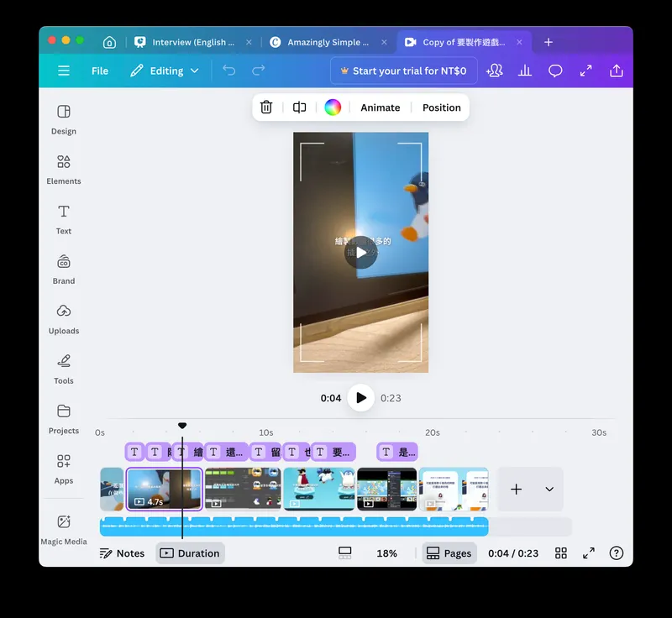Close the Amazingly Simple tab

click(x=384, y=42)
